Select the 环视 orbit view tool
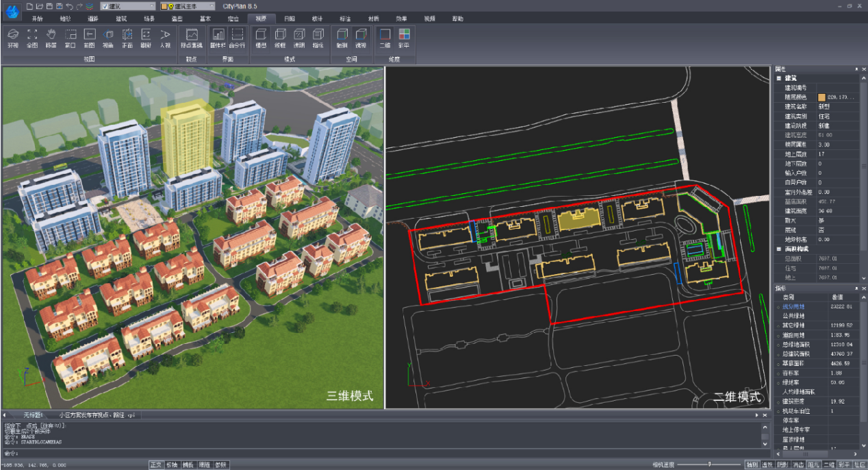 [13, 34]
